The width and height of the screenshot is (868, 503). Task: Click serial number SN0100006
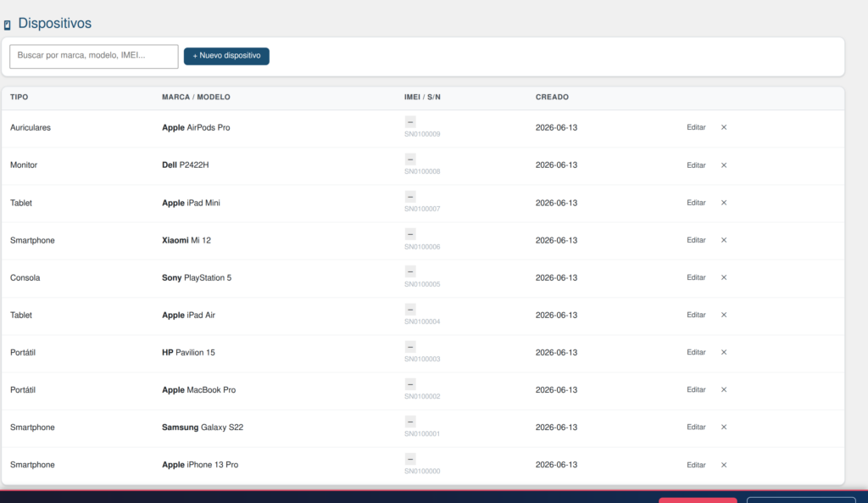(422, 247)
